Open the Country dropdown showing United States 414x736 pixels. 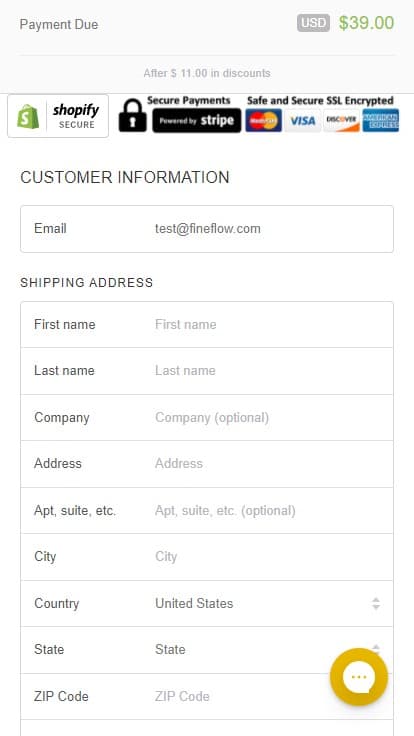click(207, 603)
